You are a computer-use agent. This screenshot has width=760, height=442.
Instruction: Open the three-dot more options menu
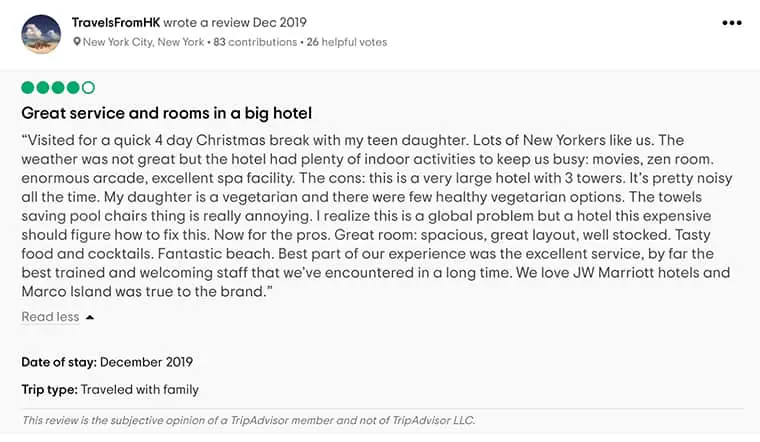pyautogui.click(x=731, y=23)
